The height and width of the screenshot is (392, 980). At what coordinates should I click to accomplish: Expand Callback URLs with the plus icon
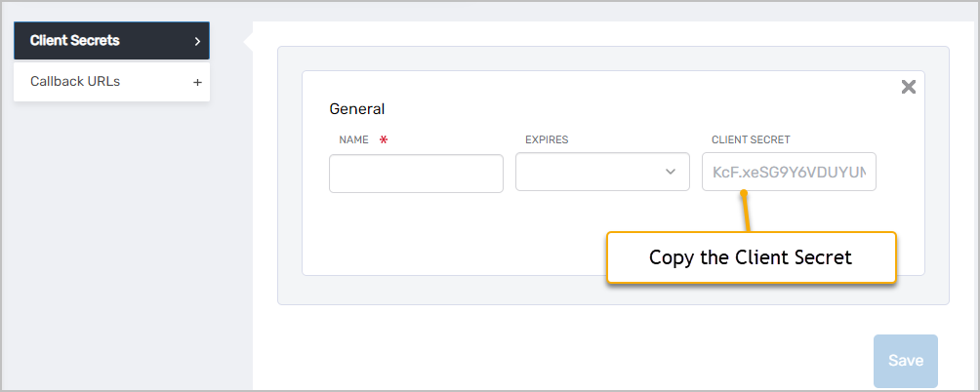click(x=197, y=82)
